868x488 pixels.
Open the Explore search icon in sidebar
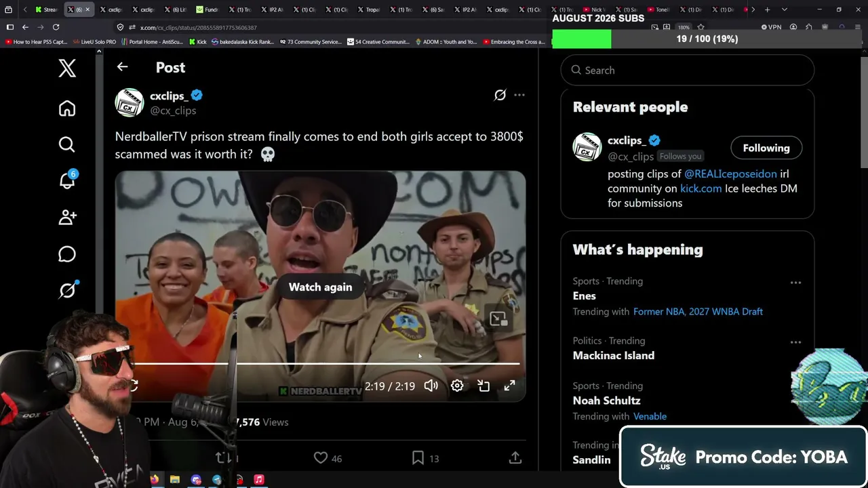[x=67, y=144]
